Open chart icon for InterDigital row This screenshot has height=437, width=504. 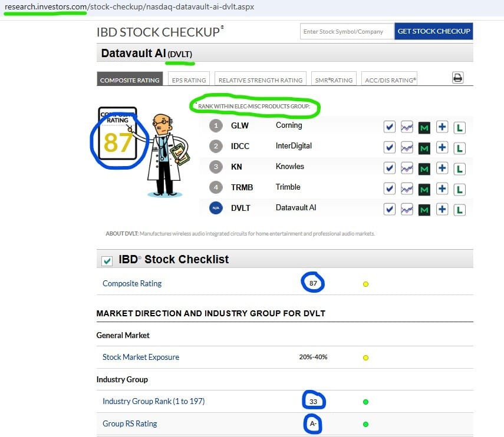point(407,148)
